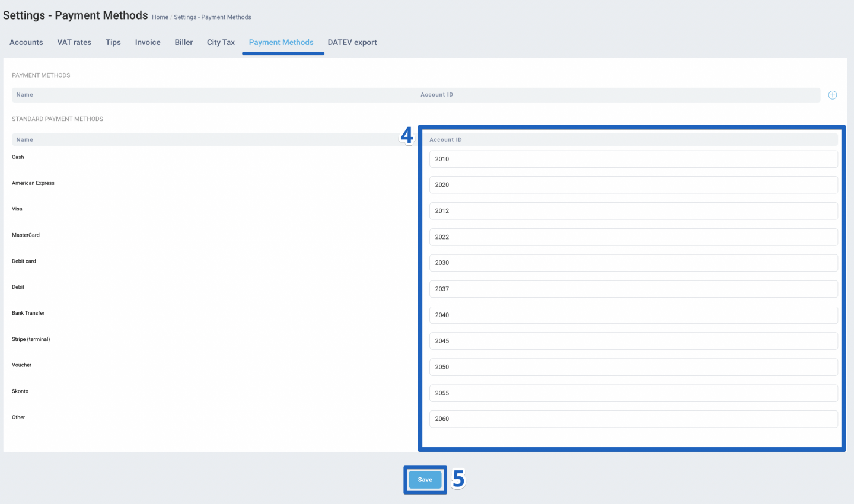This screenshot has width=854, height=504.
Task: Select the Skonto row label
Action: pos(20,391)
